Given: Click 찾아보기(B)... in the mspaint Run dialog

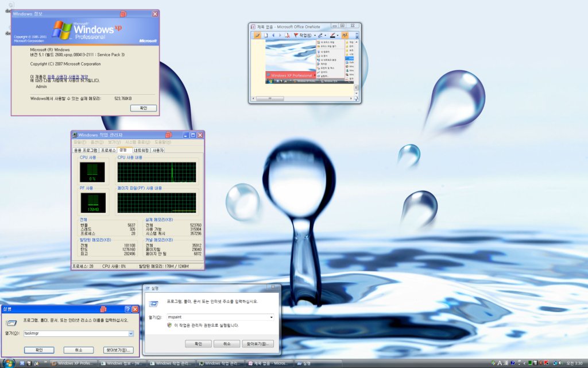Looking at the screenshot, I should [x=258, y=344].
